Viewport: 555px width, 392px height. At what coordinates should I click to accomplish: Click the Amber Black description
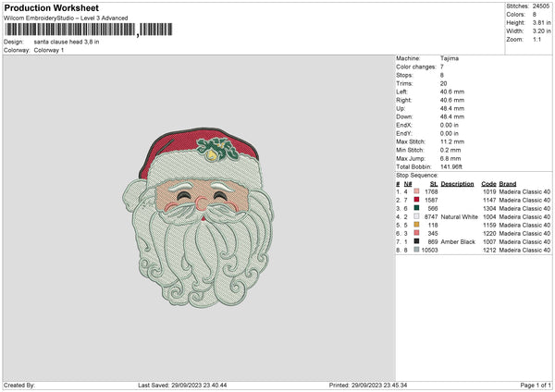458,242
